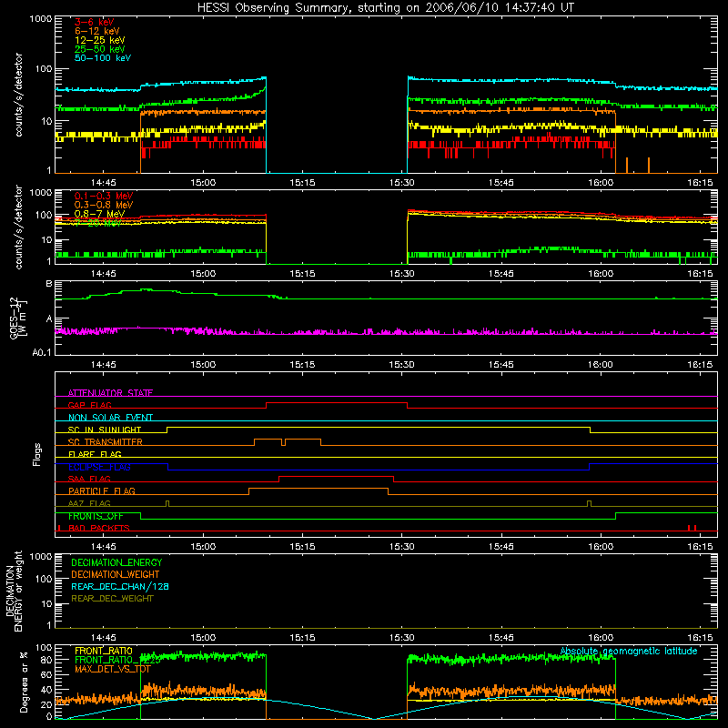
Task: Pick the cyan 50-100 keV legend label
Action: pyautogui.click(x=103, y=57)
